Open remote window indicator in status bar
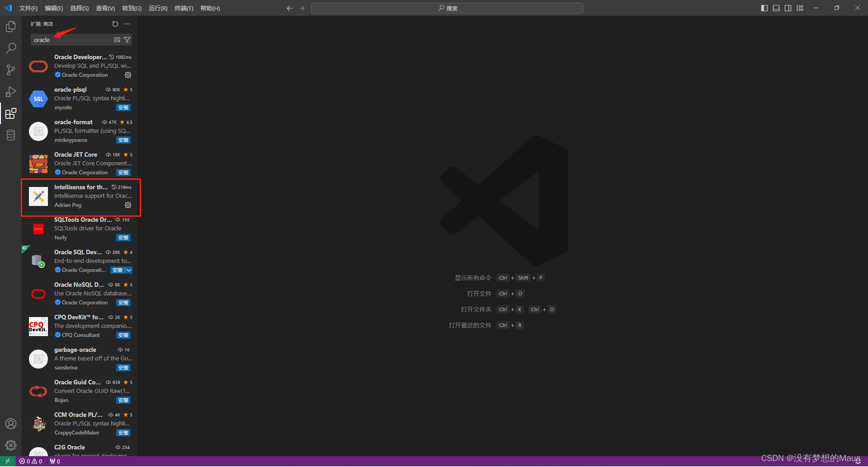Viewport: 868px width, 467px height. coord(8,461)
